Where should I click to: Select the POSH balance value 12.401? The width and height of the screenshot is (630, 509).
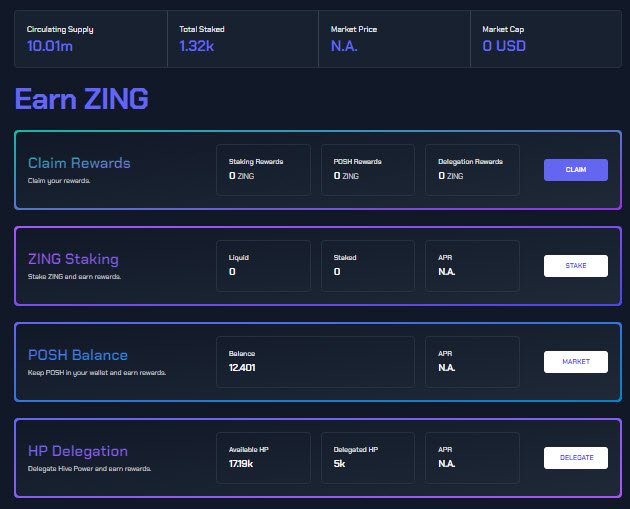[x=242, y=368]
